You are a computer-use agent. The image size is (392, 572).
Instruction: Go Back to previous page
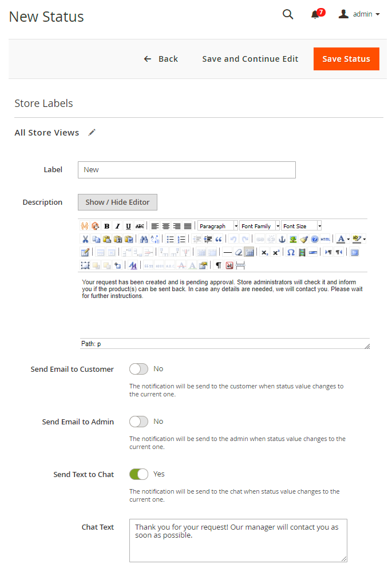click(x=161, y=59)
